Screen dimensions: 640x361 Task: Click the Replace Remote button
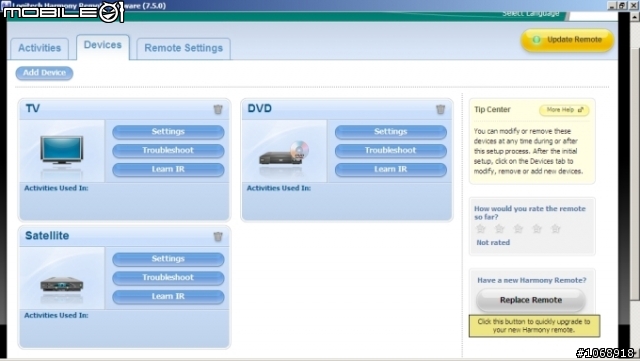pos(531,300)
